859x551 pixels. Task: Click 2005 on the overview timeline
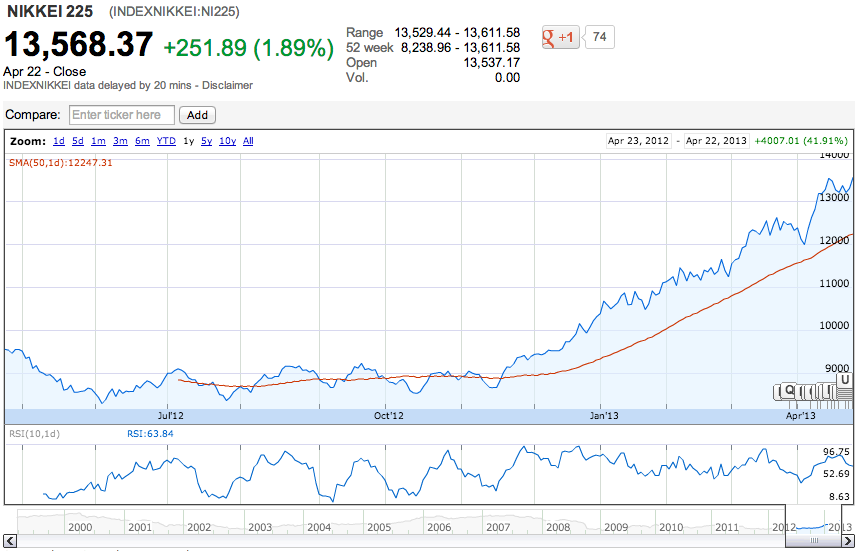pos(379,527)
